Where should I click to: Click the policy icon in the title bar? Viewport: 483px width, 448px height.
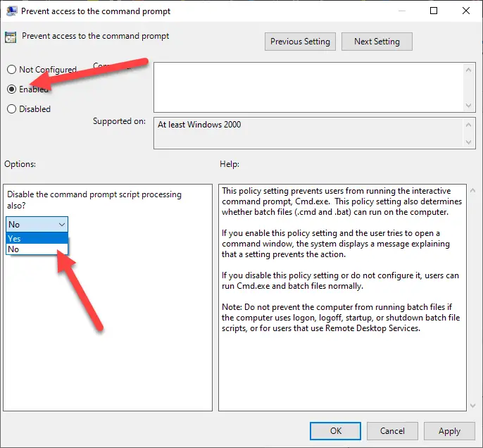pos(12,11)
